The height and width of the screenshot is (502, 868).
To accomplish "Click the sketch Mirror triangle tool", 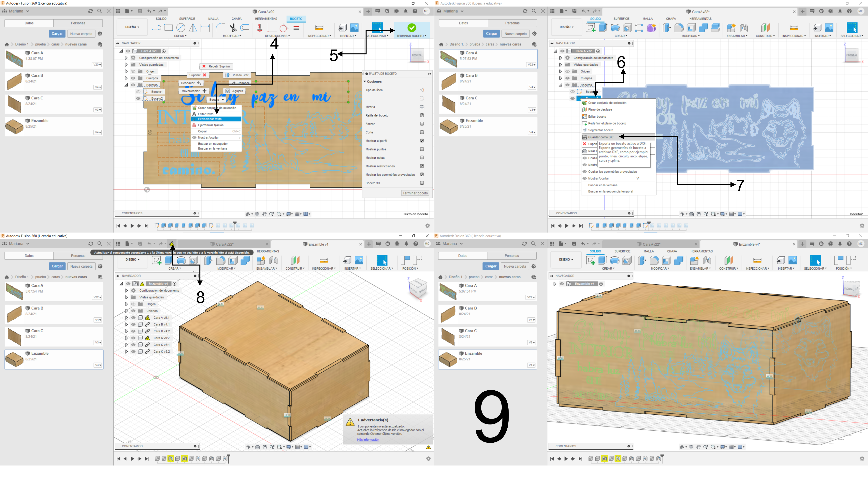I will click(193, 28).
